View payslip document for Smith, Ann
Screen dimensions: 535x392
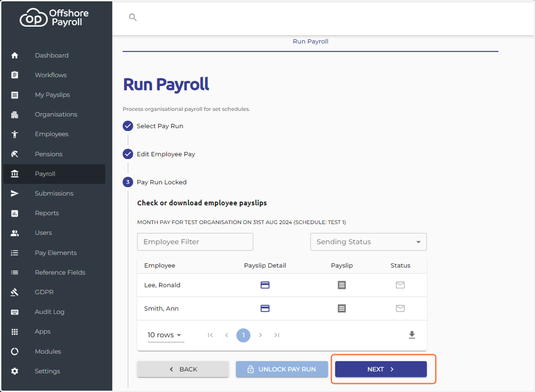coord(342,308)
